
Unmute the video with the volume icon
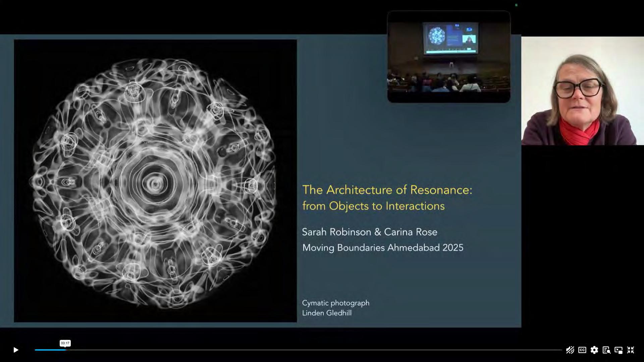coord(570,350)
